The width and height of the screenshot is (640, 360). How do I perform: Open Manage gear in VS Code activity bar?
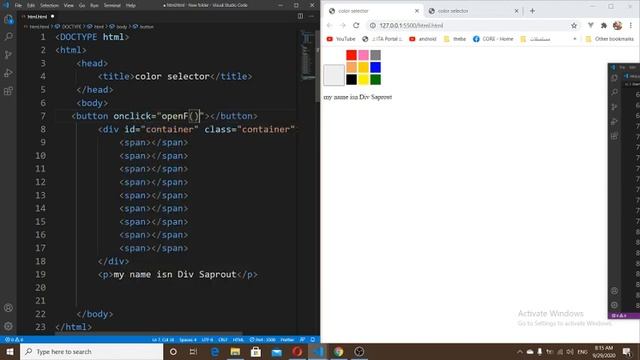(x=8, y=326)
